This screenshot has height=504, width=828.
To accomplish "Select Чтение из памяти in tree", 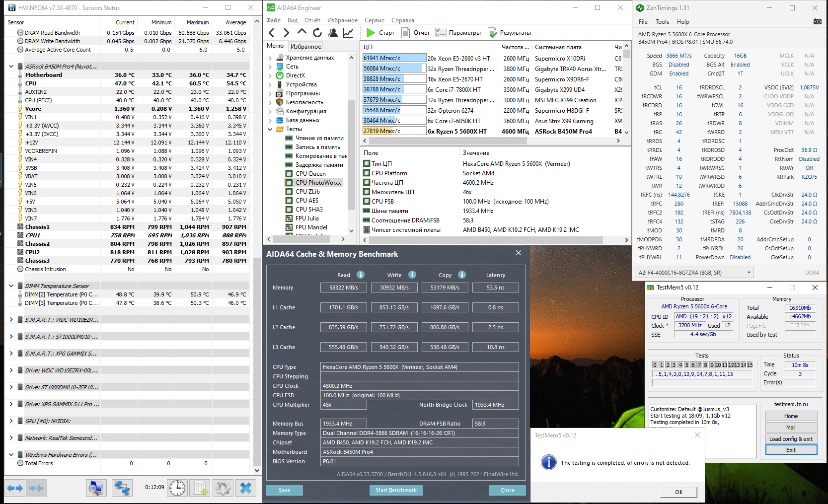I will point(319,138).
